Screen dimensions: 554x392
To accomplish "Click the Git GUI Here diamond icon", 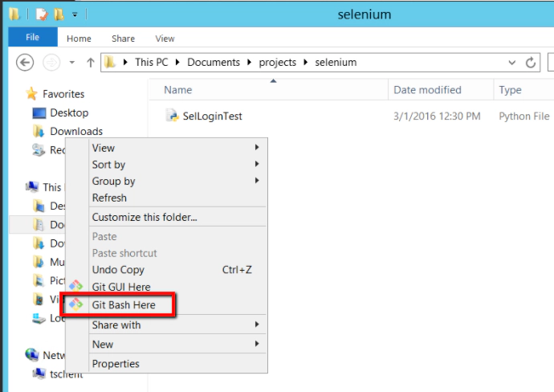I will (75, 285).
